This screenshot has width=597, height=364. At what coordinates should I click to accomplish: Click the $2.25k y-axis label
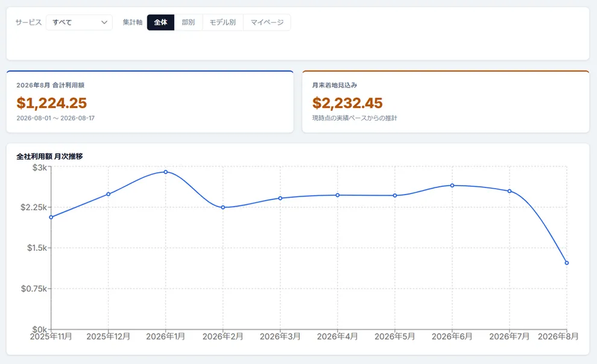point(34,207)
